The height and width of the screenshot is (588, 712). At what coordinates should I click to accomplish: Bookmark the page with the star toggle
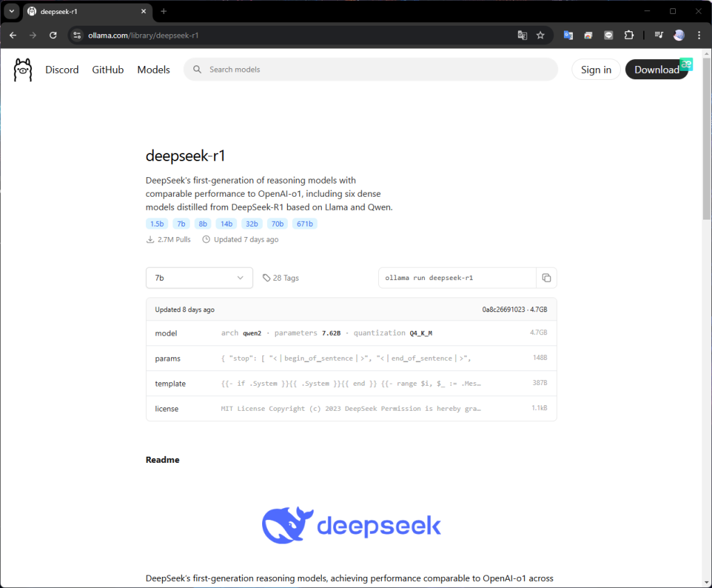(540, 35)
